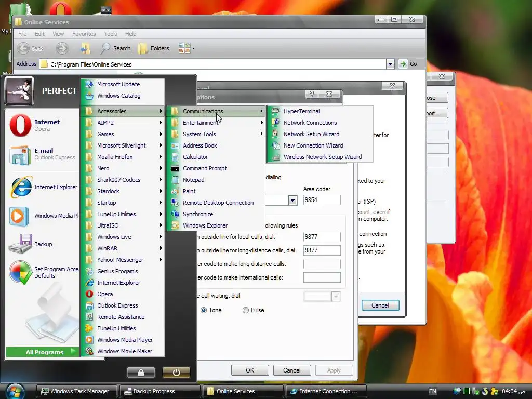Click the user account picture
Screen dimensions: 532x399
[x=19, y=91]
